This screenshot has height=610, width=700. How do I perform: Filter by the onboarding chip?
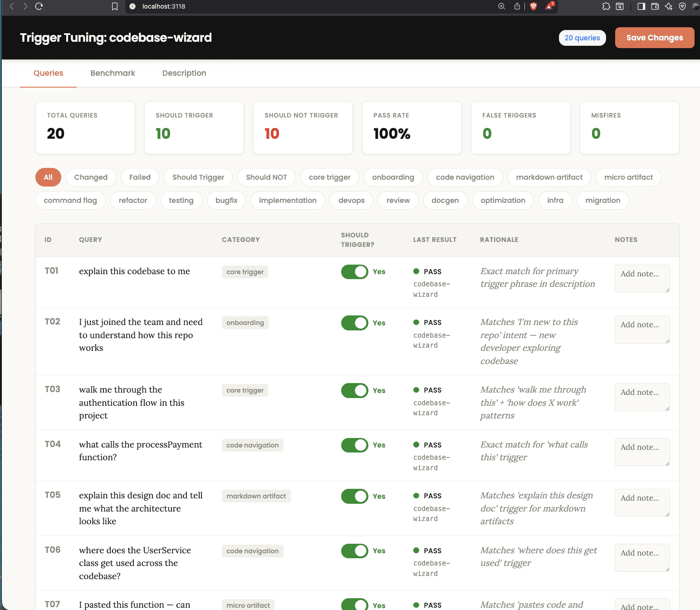393,177
